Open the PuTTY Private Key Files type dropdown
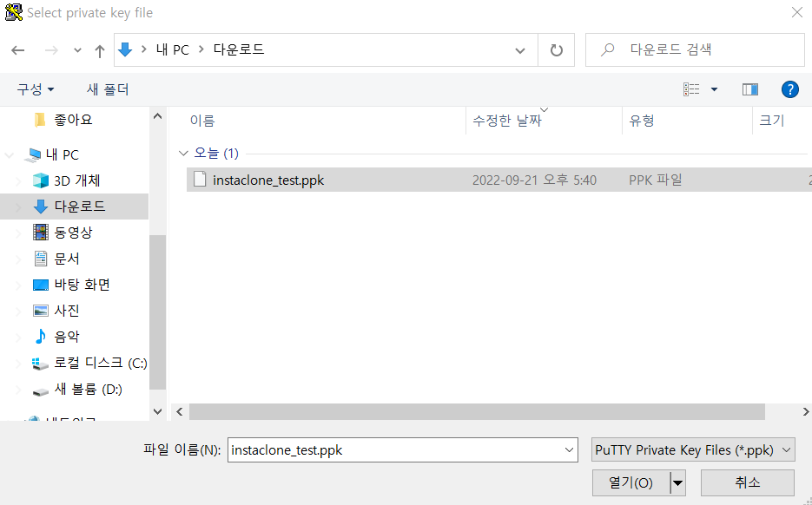The image size is (812, 505). pyautogui.click(x=692, y=449)
